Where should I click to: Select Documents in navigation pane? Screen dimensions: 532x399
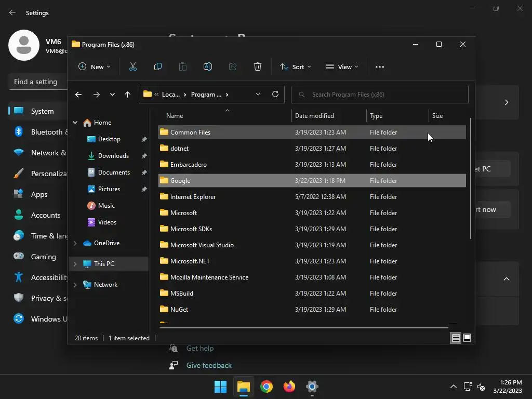click(114, 172)
